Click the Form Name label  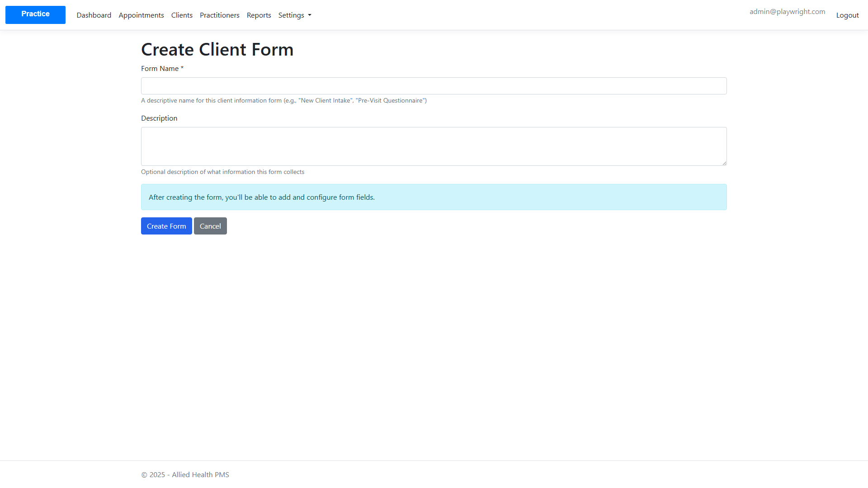pos(162,69)
